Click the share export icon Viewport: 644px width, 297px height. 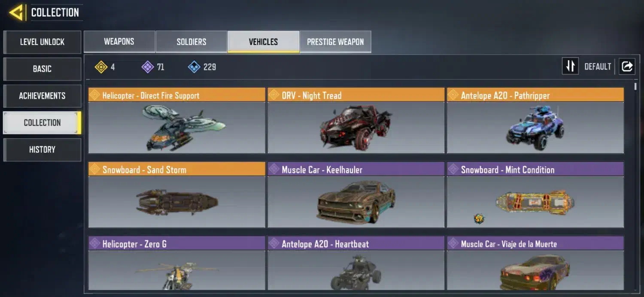(x=627, y=67)
